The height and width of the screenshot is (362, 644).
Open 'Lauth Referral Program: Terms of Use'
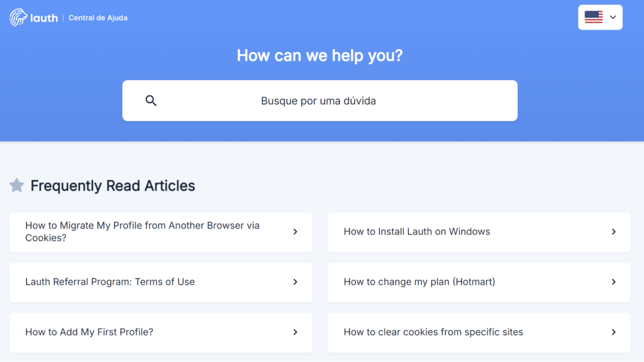pyautogui.click(x=160, y=283)
